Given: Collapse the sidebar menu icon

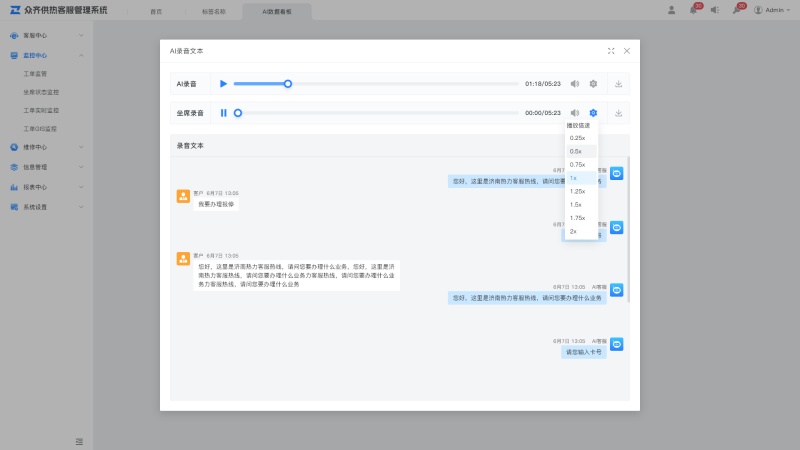Looking at the screenshot, I should tap(79, 441).
